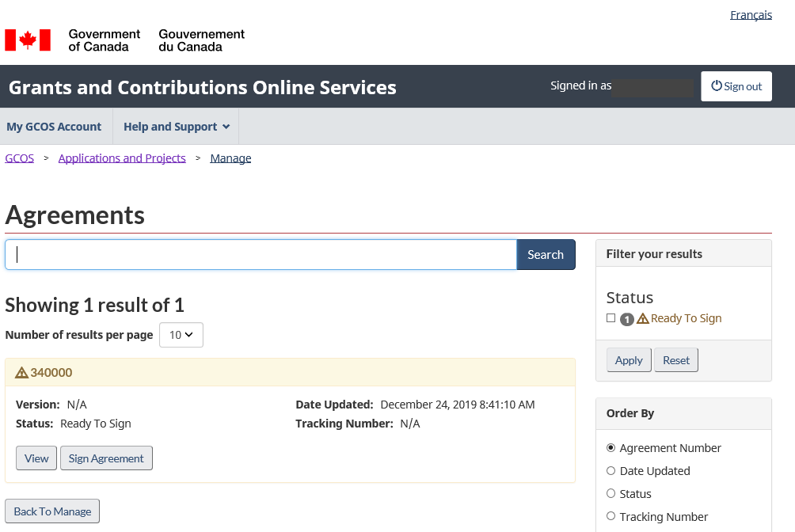Viewport: 795px width, 532px height.
Task: Click warning icon next to Ready To Sign filter
Action: (643, 319)
